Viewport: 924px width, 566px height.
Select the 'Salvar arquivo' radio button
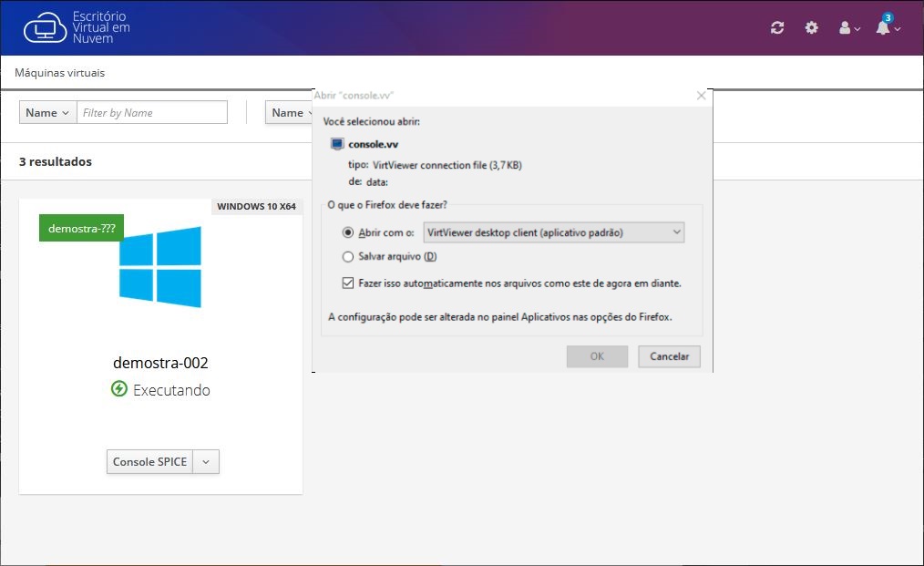click(x=347, y=257)
